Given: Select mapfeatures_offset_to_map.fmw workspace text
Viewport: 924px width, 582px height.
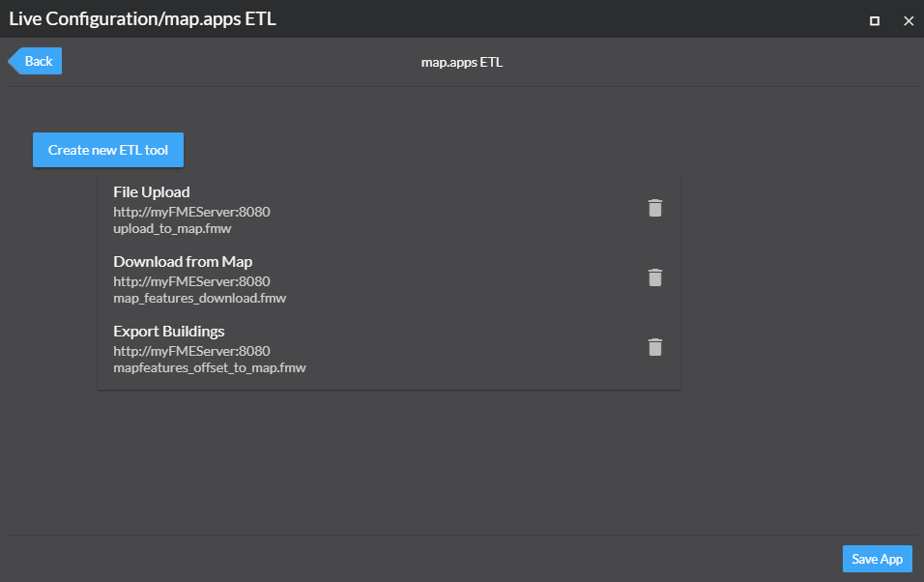Looking at the screenshot, I should coord(209,368).
